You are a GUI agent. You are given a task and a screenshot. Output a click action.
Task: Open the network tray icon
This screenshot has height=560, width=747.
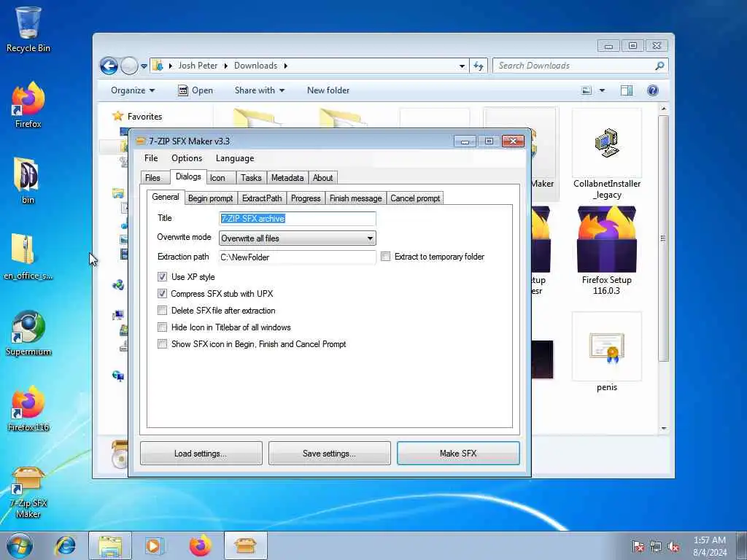656,547
